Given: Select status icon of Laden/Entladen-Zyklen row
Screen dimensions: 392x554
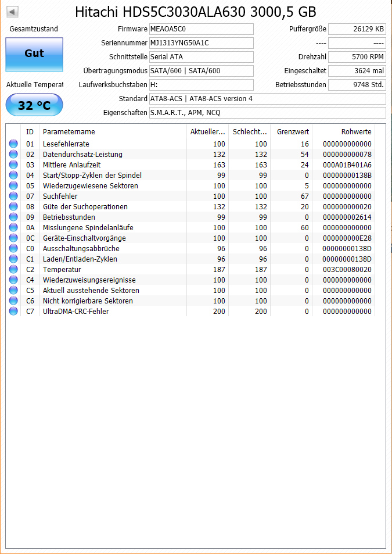Looking at the screenshot, I should [13, 259].
